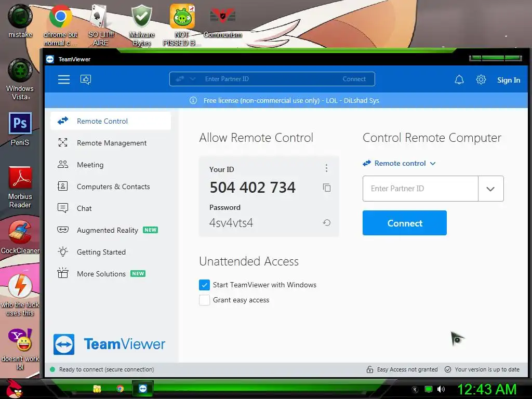
Task: Open the Photoshop Ps desktop icon
Action: (x=20, y=129)
